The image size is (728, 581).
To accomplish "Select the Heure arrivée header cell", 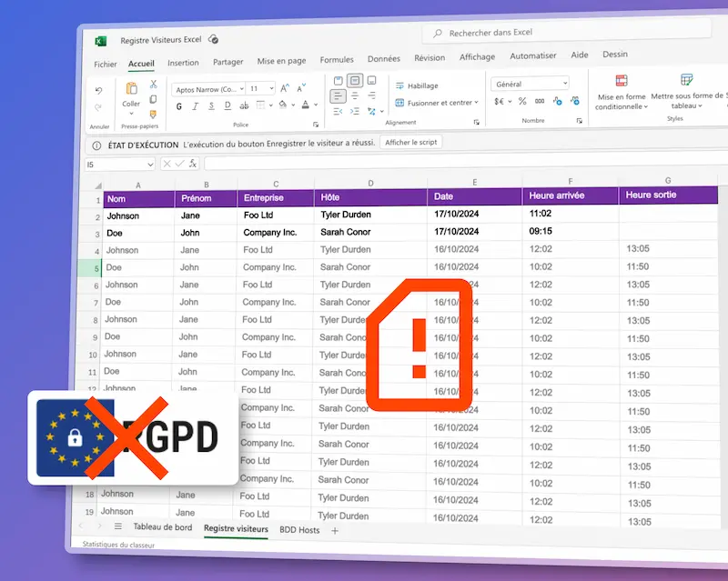I will click(571, 195).
